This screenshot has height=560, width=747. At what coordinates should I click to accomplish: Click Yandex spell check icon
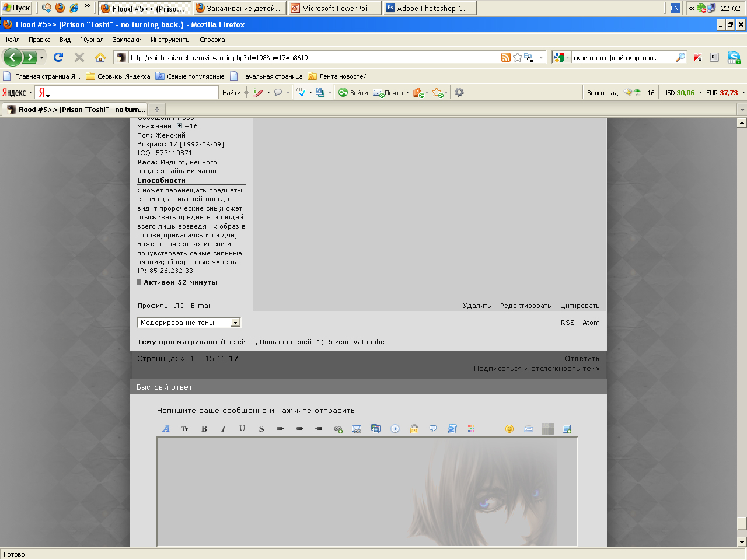301,92
